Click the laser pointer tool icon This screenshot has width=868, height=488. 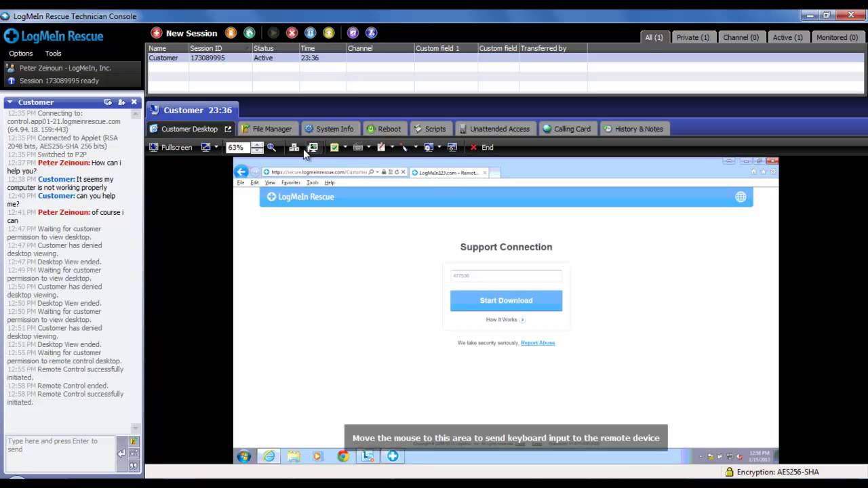click(404, 147)
